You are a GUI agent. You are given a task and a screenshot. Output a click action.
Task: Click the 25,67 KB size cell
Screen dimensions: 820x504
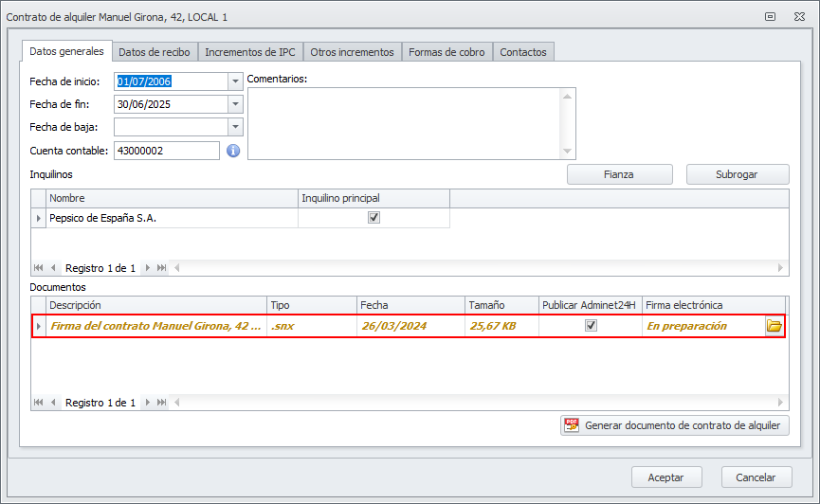502,326
